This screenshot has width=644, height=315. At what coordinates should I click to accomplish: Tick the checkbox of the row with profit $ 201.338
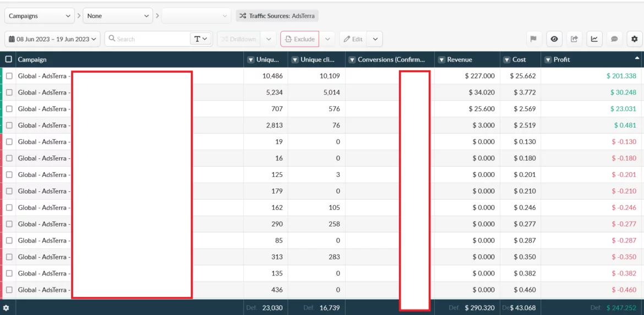click(x=9, y=76)
